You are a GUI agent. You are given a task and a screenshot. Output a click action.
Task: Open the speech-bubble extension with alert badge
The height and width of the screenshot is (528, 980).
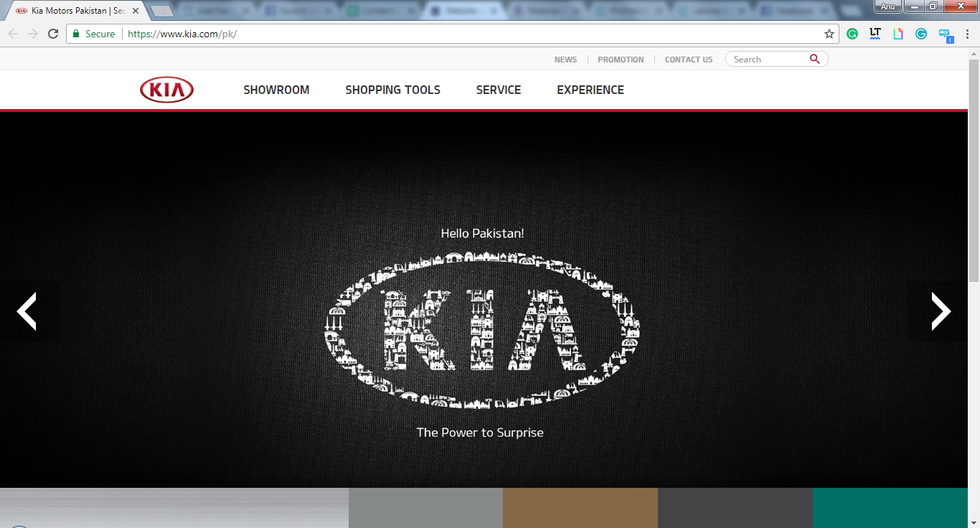[946, 34]
